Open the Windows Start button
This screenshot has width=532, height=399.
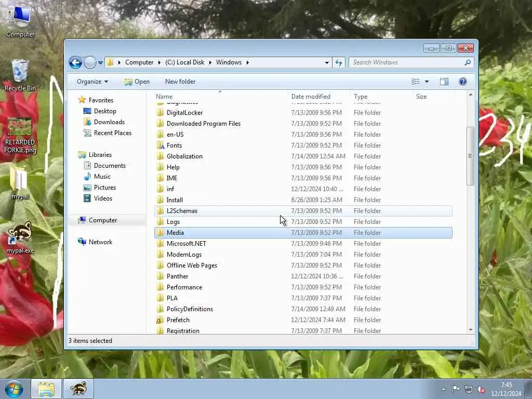coord(14,389)
